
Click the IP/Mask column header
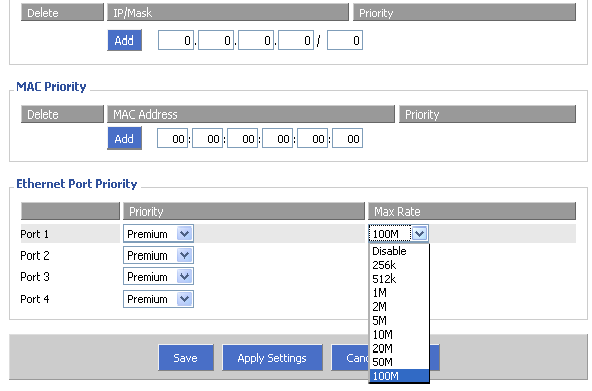[228, 12]
